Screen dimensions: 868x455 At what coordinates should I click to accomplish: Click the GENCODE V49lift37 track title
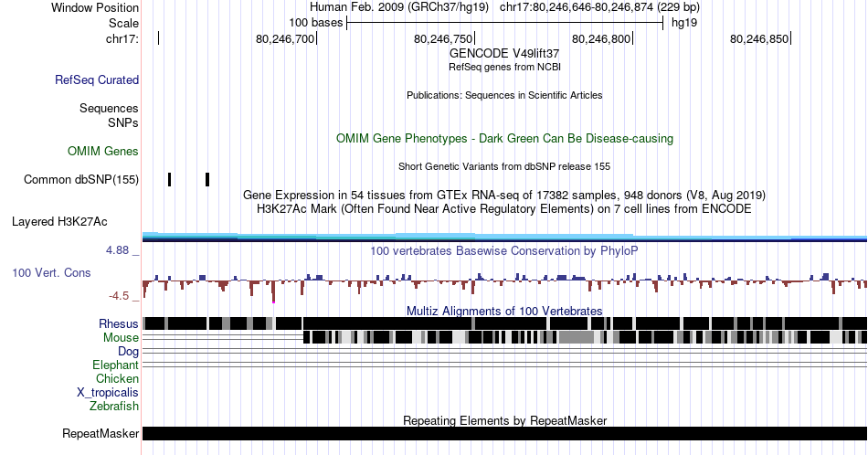click(x=504, y=53)
